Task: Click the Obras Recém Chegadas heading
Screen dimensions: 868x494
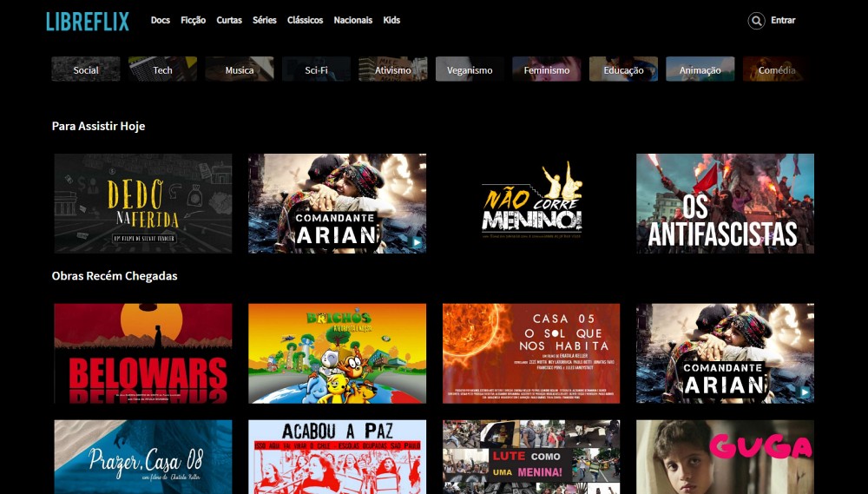Action: [x=115, y=276]
